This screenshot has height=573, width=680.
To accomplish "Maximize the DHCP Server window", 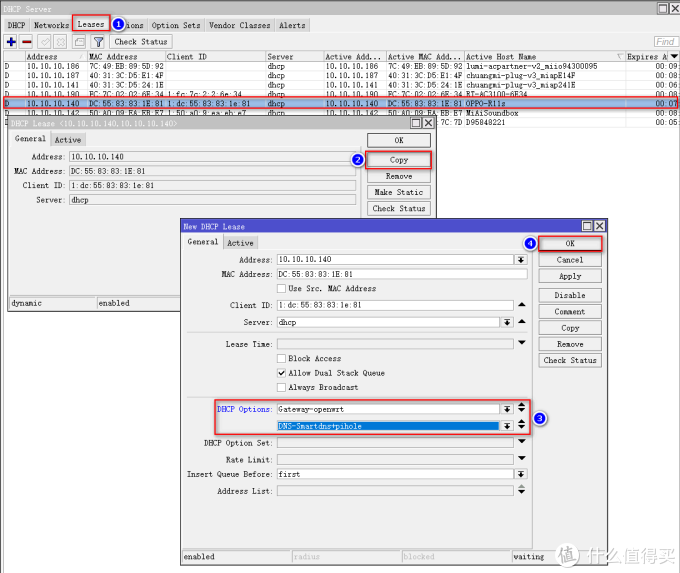I will point(663,8).
